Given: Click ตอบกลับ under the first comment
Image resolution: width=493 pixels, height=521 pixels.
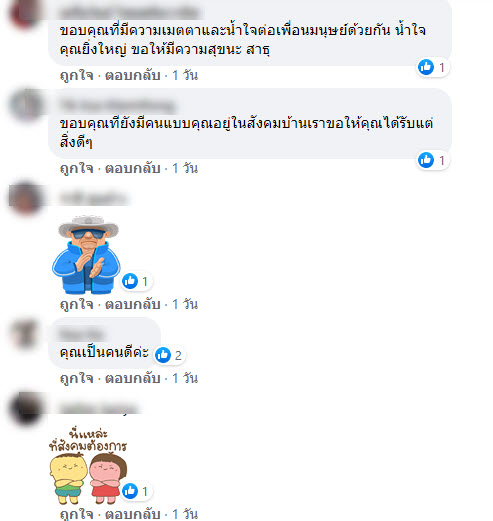Looking at the screenshot, I should (x=133, y=75).
